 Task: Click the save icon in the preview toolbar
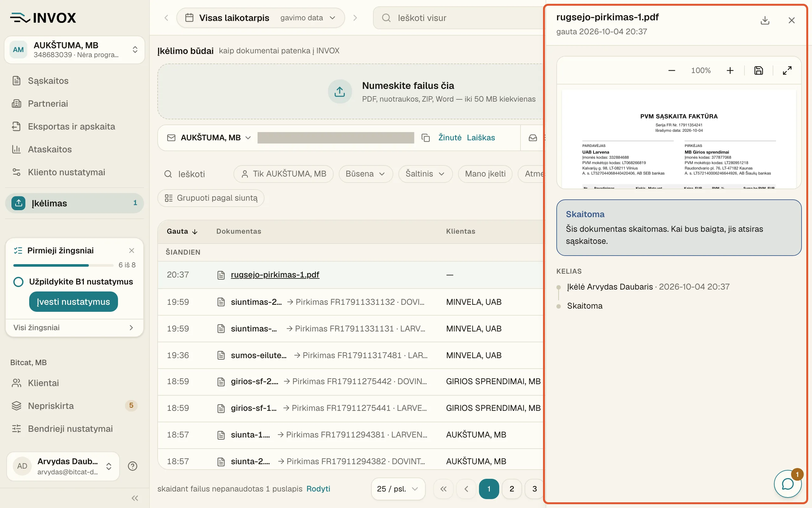759,70
